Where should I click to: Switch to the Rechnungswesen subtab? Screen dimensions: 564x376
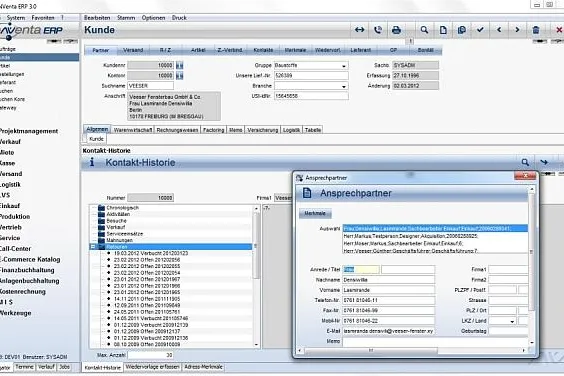[x=177, y=130]
